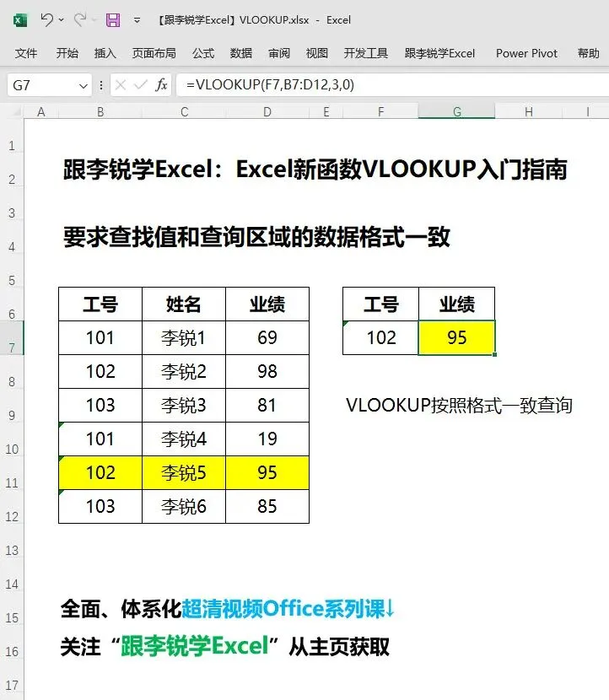Expand the Name Box dropdown arrow
The image size is (609, 700).
click(x=84, y=85)
